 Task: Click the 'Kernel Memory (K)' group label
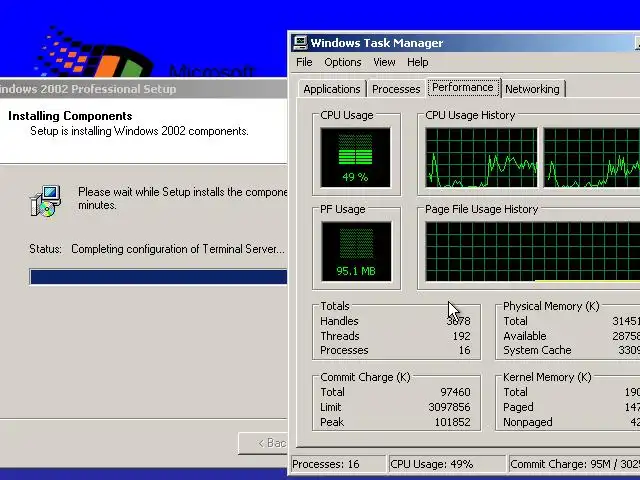click(547, 377)
